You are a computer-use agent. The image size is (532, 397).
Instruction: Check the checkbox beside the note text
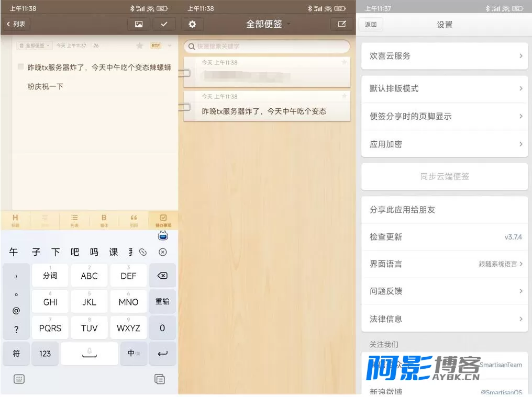[21, 67]
